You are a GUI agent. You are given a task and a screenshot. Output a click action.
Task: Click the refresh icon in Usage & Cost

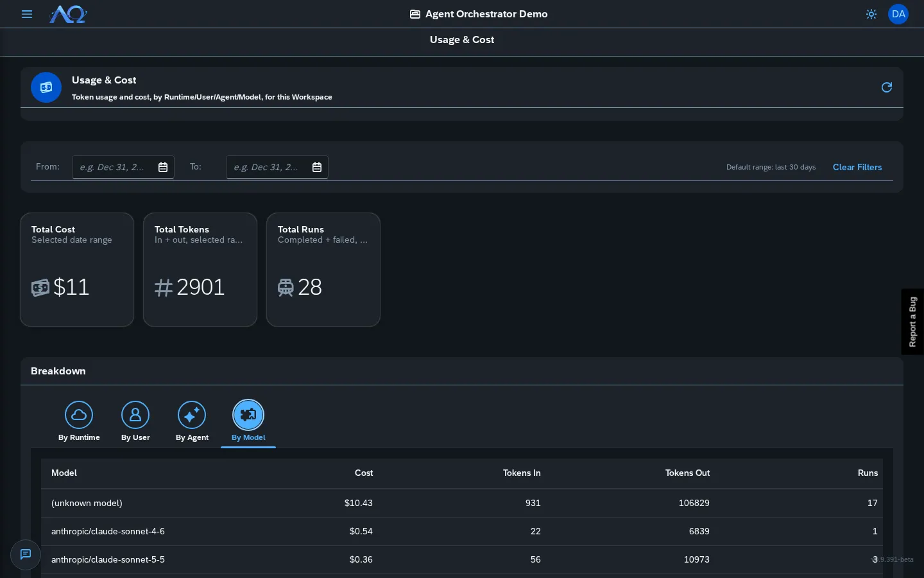(887, 87)
